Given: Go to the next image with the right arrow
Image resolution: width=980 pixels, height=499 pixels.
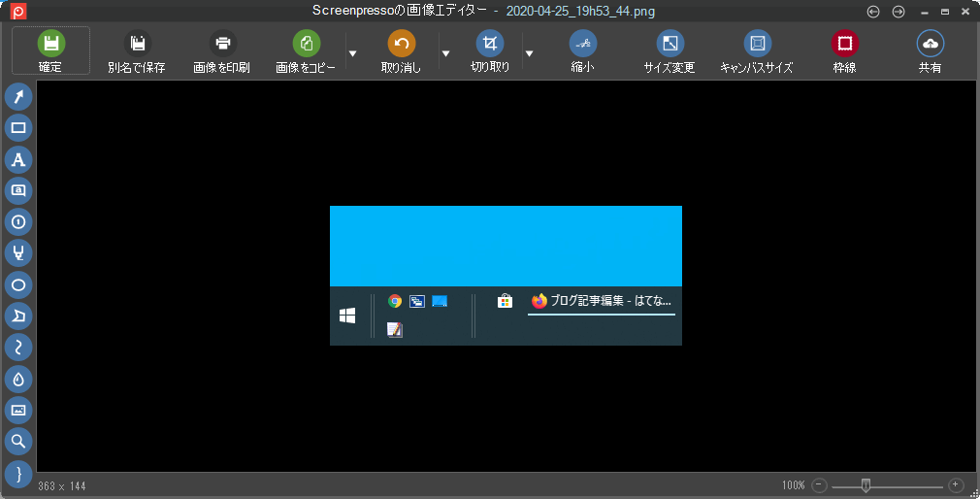Looking at the screenshot, I should tap(898, 12).
